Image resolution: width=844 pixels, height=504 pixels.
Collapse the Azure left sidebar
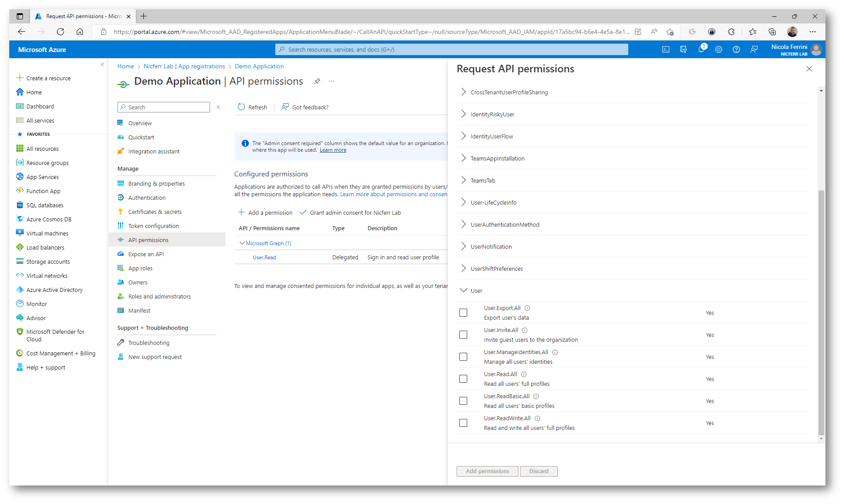pyautogui.click(x=102, y=65)
